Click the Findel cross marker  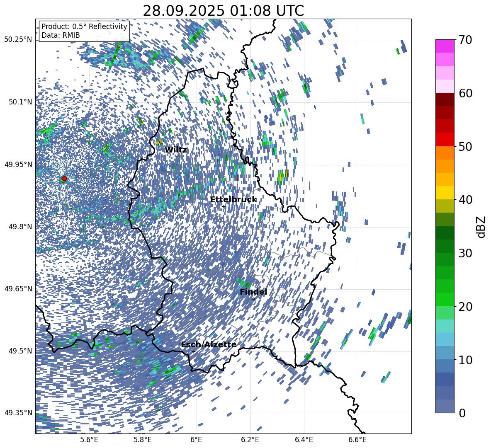point(253,299)
